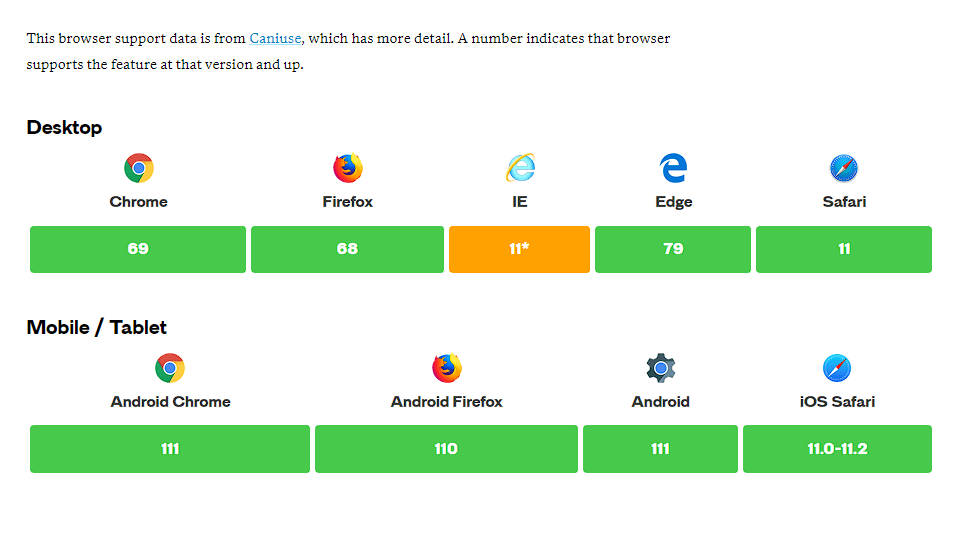Click the Android gear browser icon

coord(661,368)
